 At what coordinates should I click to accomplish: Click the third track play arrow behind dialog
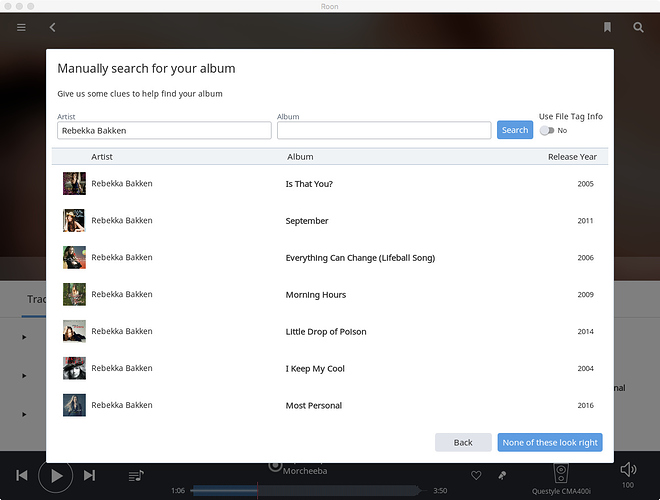tap(24, 415)
